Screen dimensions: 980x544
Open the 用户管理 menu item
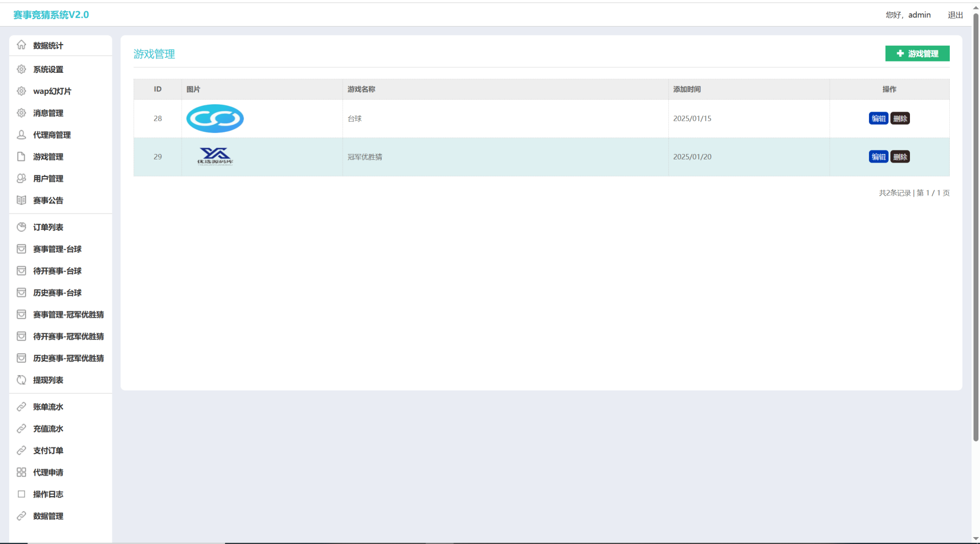point(48,178)
